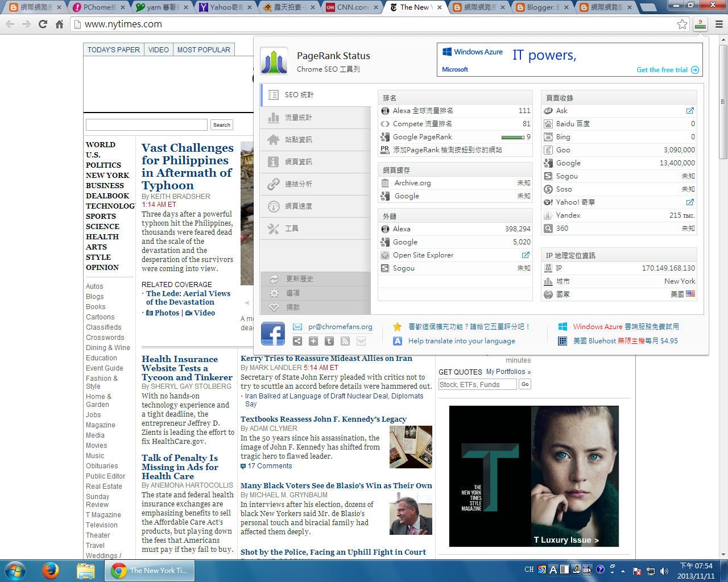Screen dimensions: 728x582
Task: Go back to the previous page
Action: coord(10,24)
